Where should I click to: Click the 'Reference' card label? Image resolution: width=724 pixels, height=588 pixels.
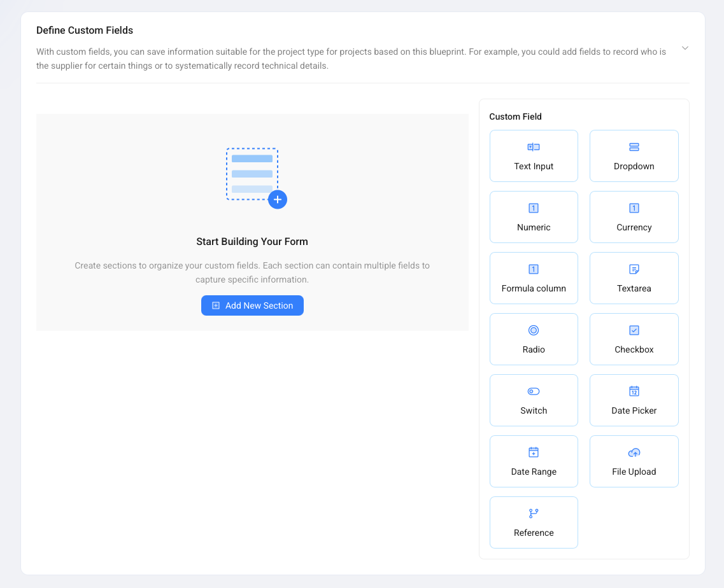click(x=534, y=533)
